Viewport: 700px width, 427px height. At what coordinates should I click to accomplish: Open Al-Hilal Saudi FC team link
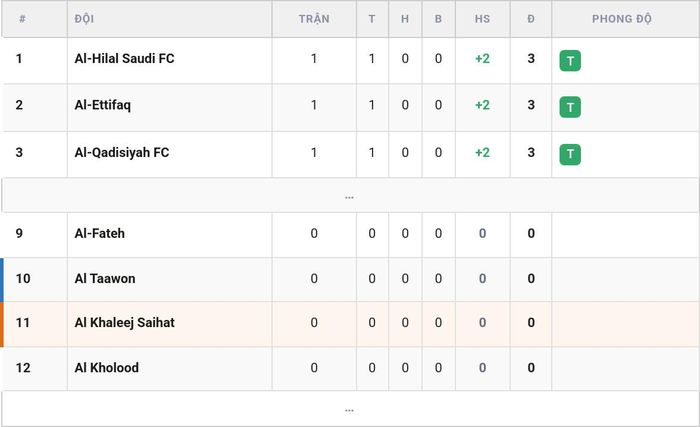tap(125, 59)
